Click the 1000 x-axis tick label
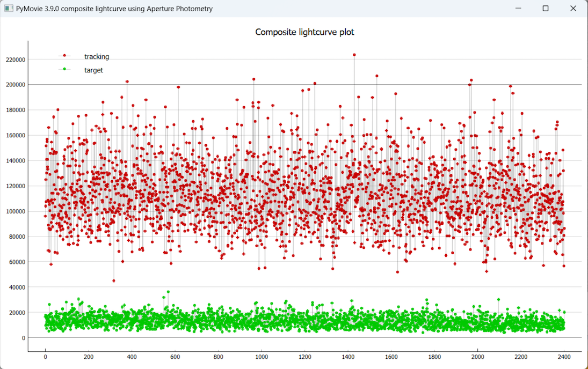This screenshot has height=369, width=588. point(262,357)
